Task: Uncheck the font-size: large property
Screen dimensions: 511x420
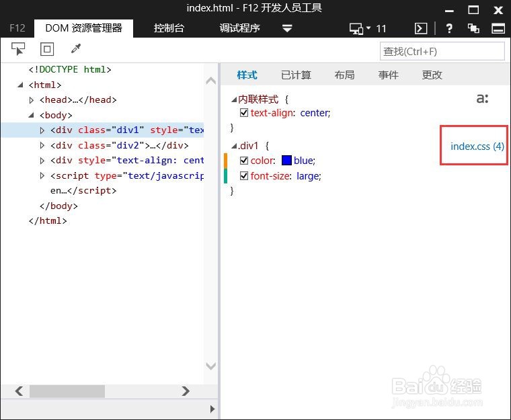Action: tap(244, 176)
